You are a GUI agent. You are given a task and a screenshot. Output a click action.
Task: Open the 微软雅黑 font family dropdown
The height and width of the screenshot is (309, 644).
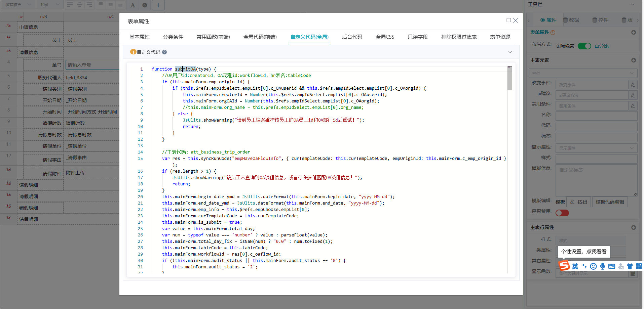pyautogui.click(x=18, y=5)
